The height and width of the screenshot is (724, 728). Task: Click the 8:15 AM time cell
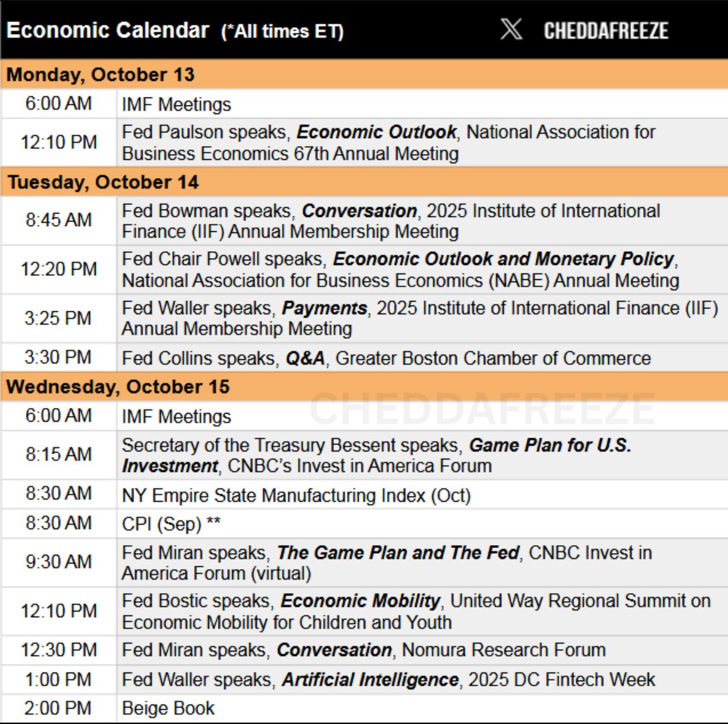pyautogui.click(x=59, y=454)
